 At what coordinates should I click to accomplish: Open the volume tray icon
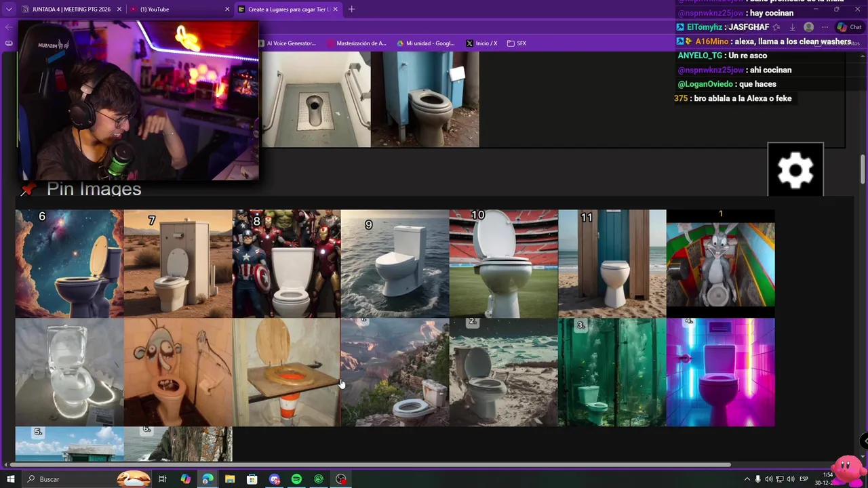click(769, 479)
